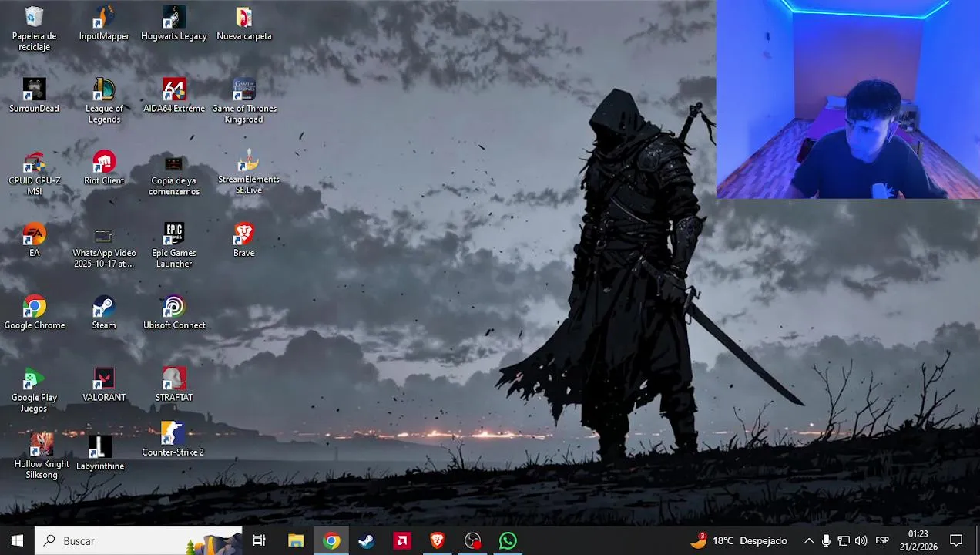Open File Explorer from the taskbar
980x555 pixels.
[x=296, y=541]
